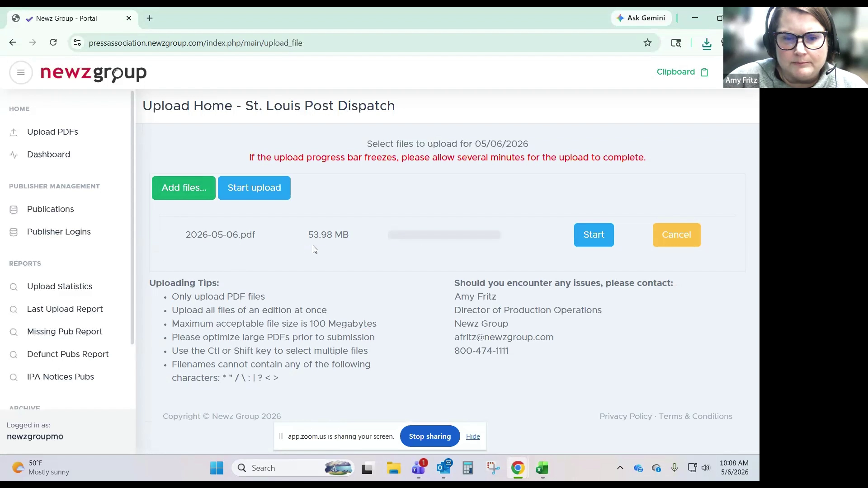
Task: Open Publications in sidebar
Action: (50, 209)
